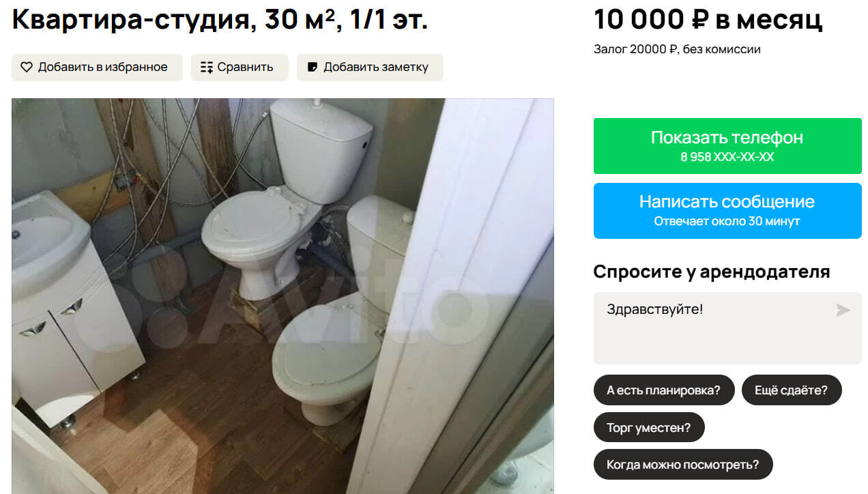Viewport: 868px width, 494px height.
Task: Send the message with the arrow icon
Action: 843,310
